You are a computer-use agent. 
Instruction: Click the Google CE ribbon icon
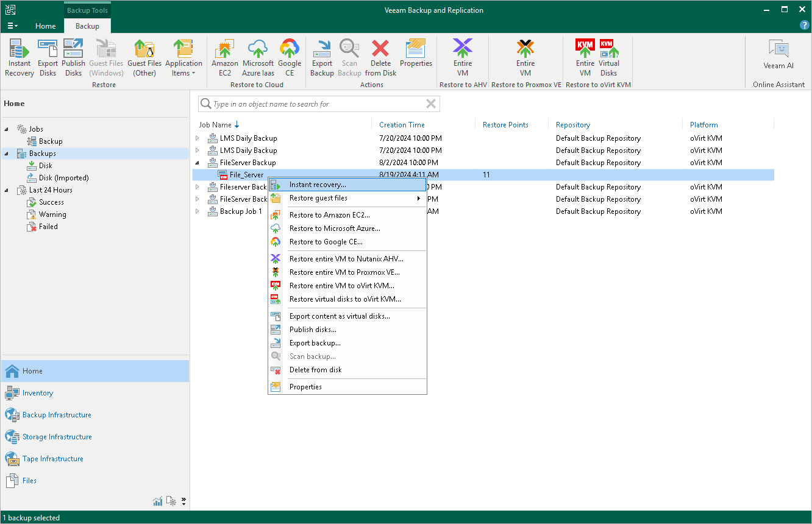click(290, 58)
